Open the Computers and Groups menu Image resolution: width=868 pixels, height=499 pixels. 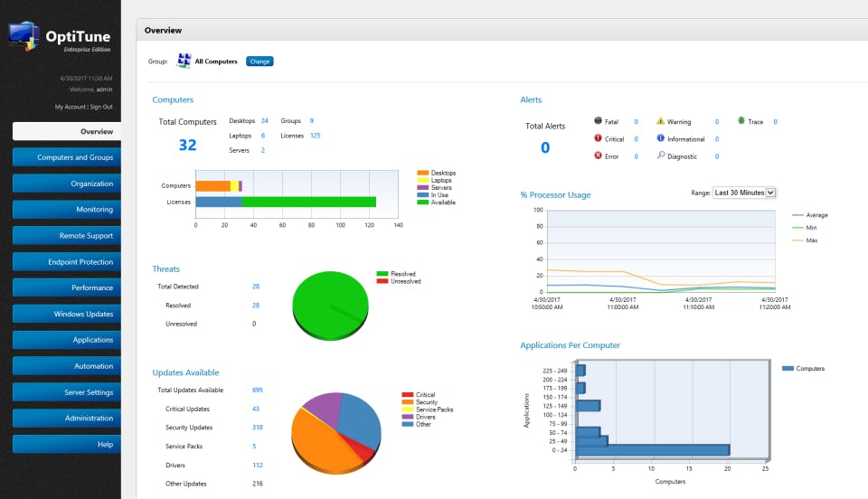(x=67, y=157)
